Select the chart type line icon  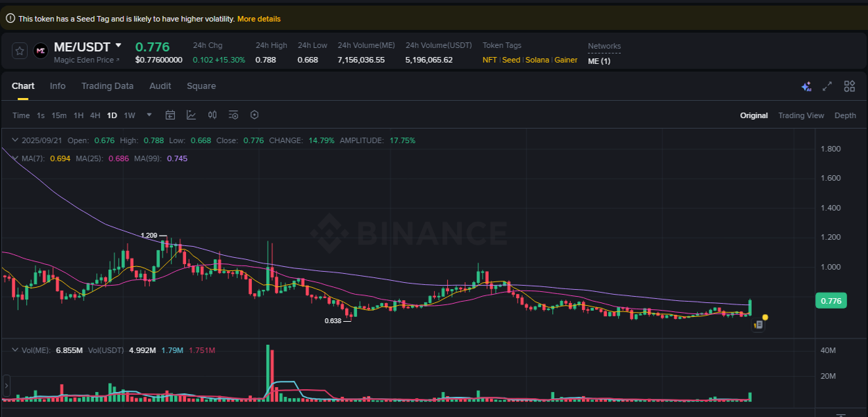click(192, 115)
